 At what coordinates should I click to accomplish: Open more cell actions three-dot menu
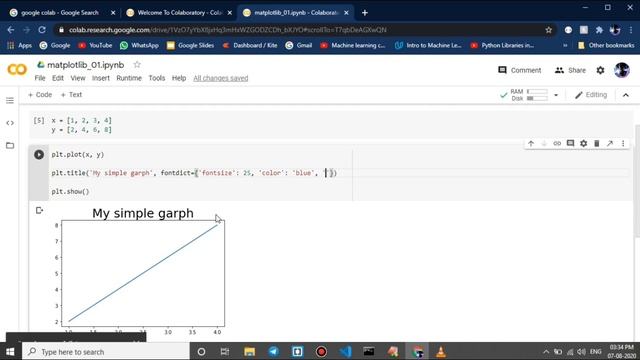623,143
